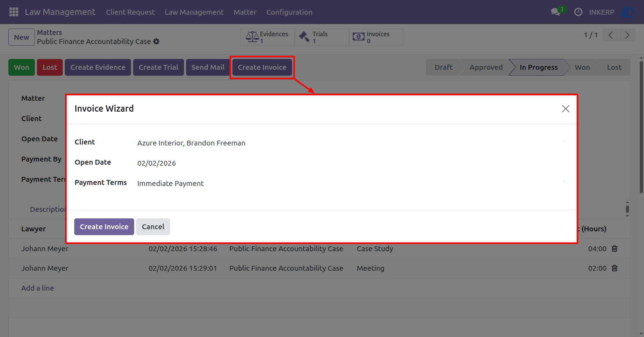
Task: Click the INKERP company name
Action: tap(601, 12)
